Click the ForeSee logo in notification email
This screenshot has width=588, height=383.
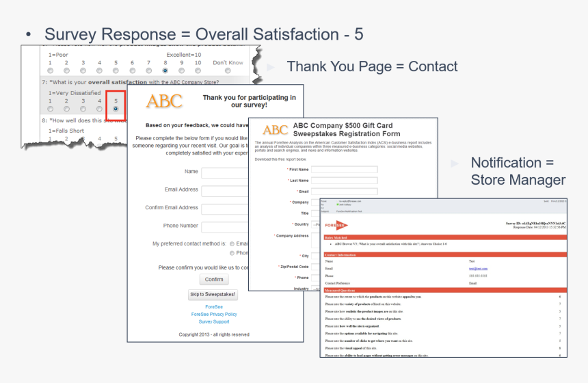(336, 225)
